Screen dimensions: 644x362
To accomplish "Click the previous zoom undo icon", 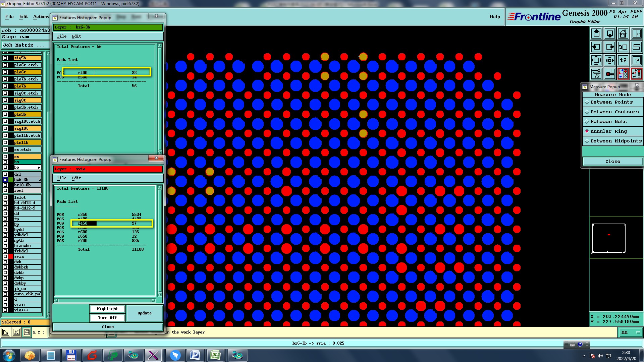I will point(623,47).
